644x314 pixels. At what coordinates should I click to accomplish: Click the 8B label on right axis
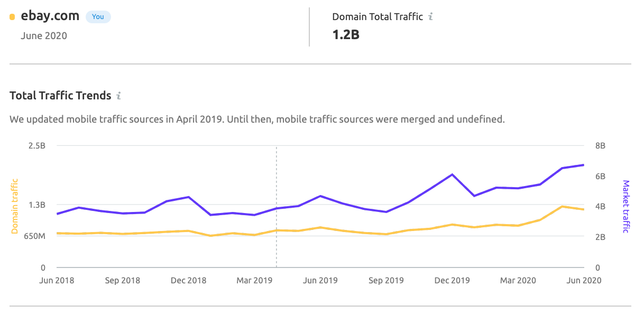(x=600, y=145)
